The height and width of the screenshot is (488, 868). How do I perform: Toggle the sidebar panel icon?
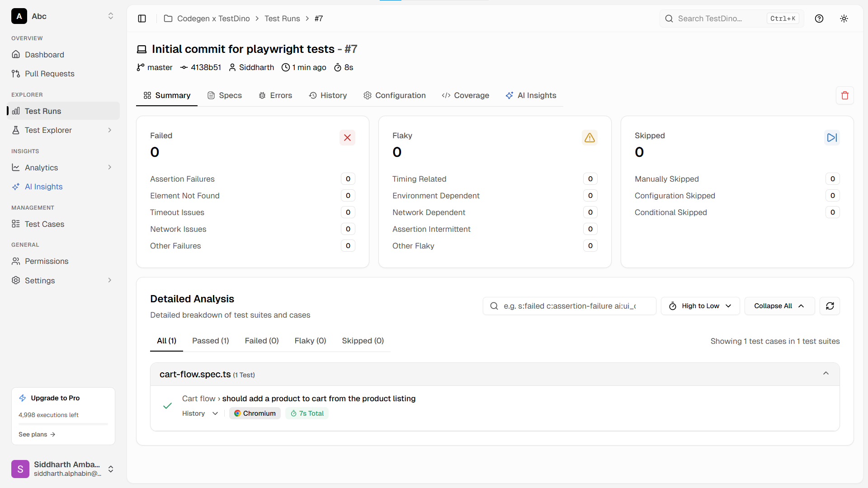(142, 19)
